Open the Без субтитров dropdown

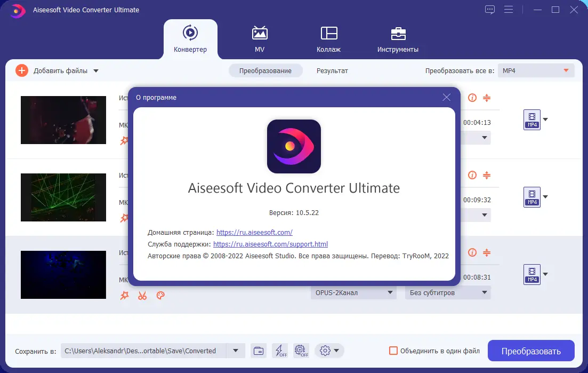(448, 292)
